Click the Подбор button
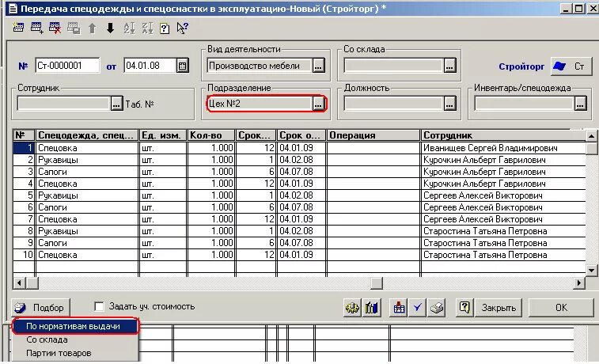The image size is (599, 364). tap(41, 308)
